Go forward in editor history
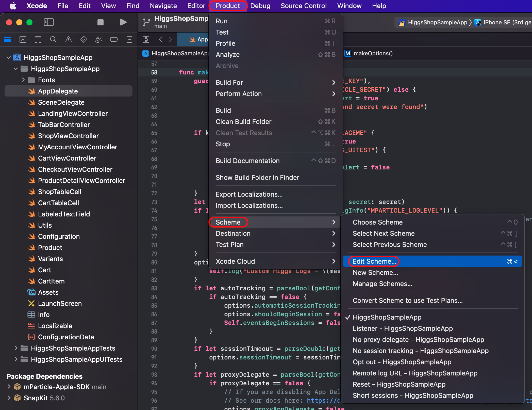Image resolution: width=532 pixels, height=410 pixels. 170,39
